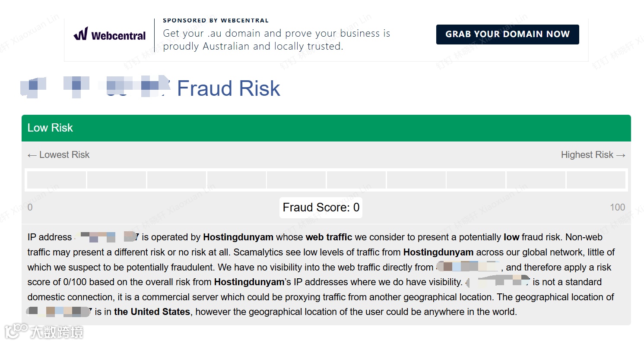Click the Webcentral logo in the ad

click(110, 35)
